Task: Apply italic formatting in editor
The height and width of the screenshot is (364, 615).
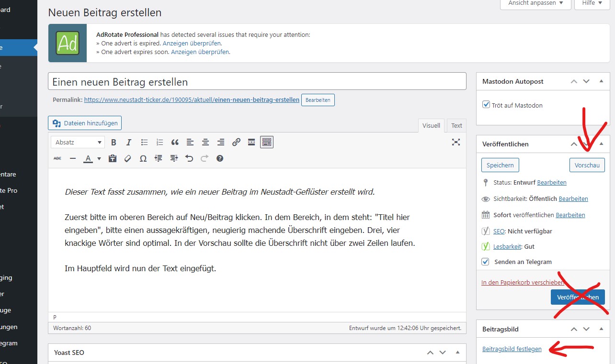Action: 128,142
